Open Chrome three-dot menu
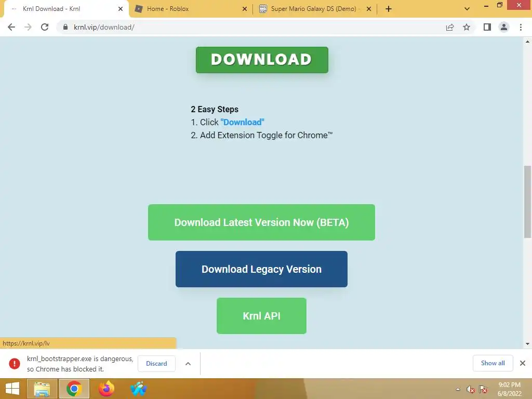 pos(521,27)
